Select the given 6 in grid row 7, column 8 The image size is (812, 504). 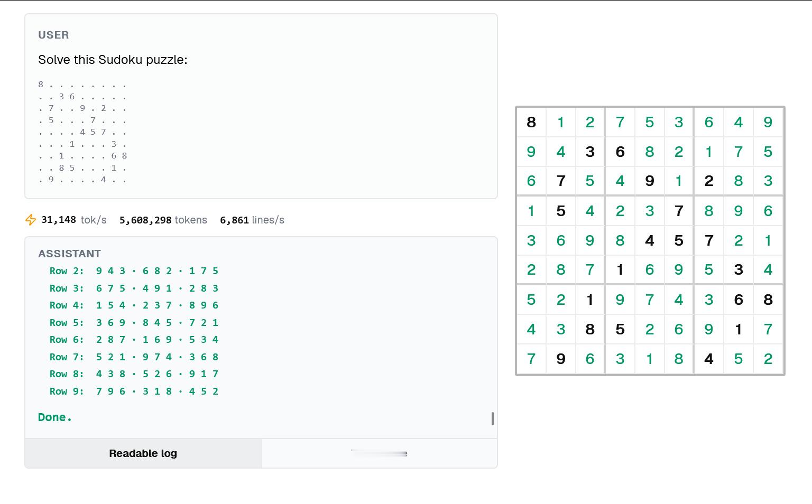[739, 300]
